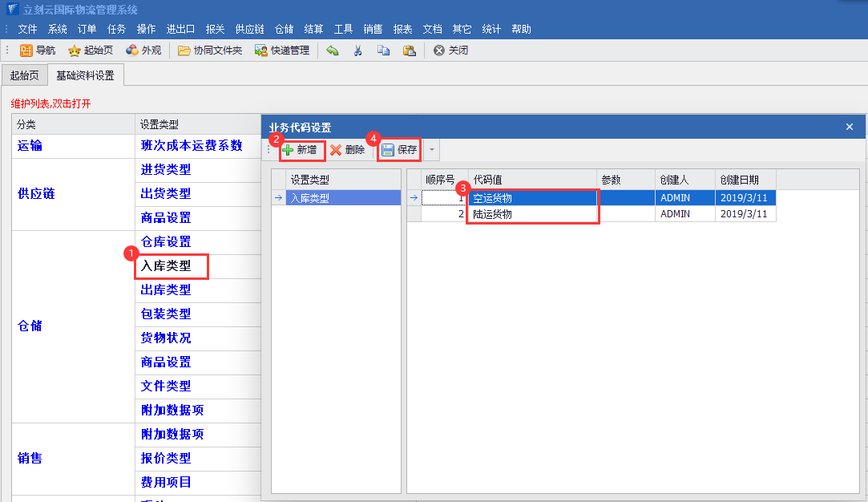Open the 协同文件夹 shared folder
This screenshot has height=502, width=868.
pos(209,51)
